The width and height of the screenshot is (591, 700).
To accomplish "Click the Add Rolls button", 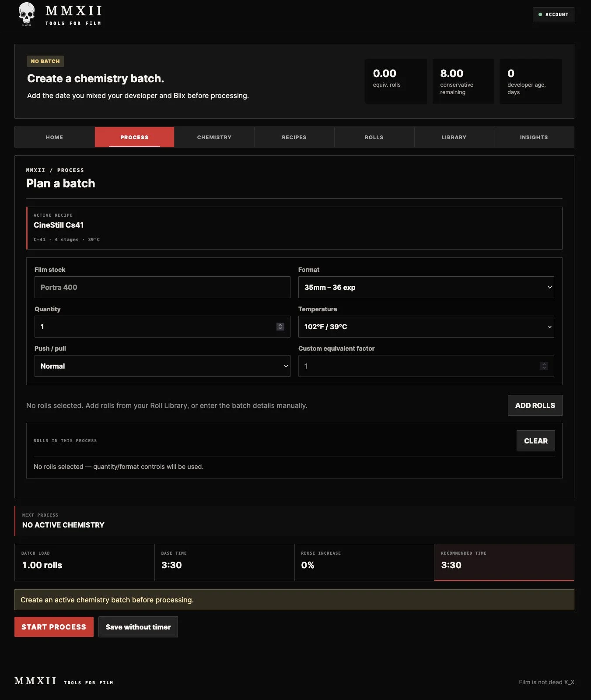I will [x=535, y=405].
